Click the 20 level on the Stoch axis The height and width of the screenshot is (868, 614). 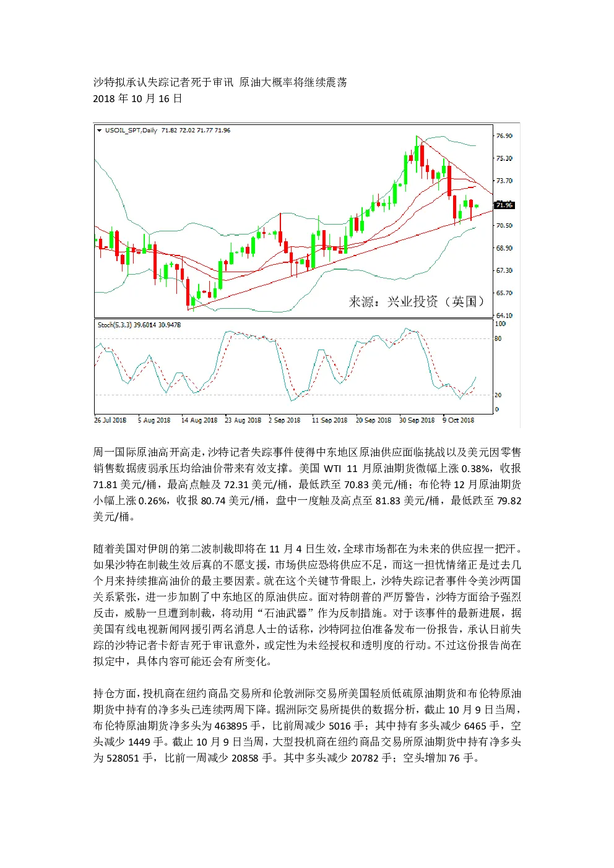pos(498,395)
